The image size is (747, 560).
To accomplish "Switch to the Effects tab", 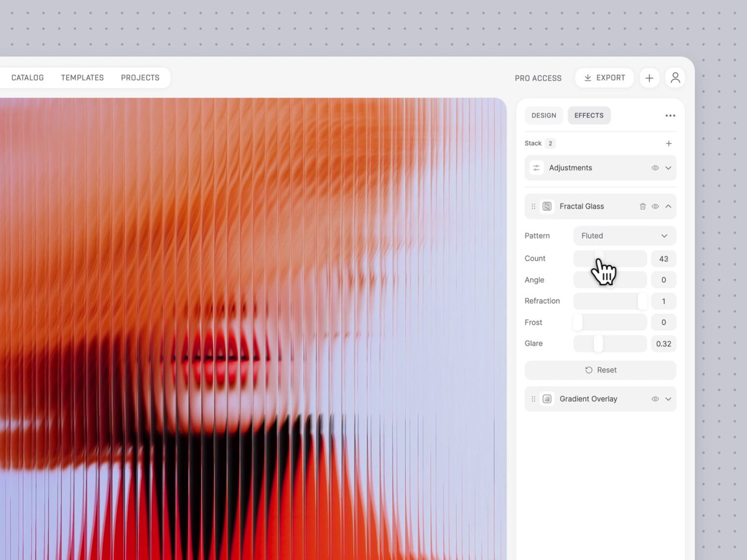I will click(x=589, y=116).
